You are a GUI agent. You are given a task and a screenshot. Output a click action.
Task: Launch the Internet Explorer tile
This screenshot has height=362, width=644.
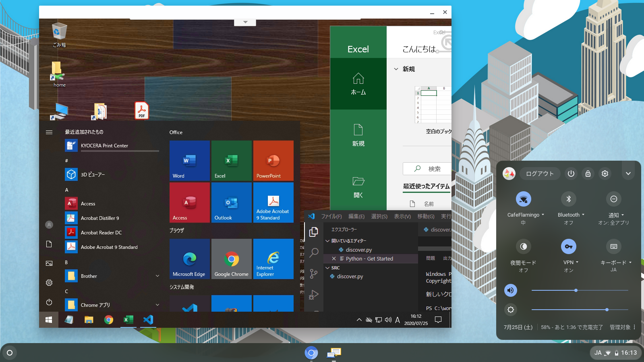[273, 259]
